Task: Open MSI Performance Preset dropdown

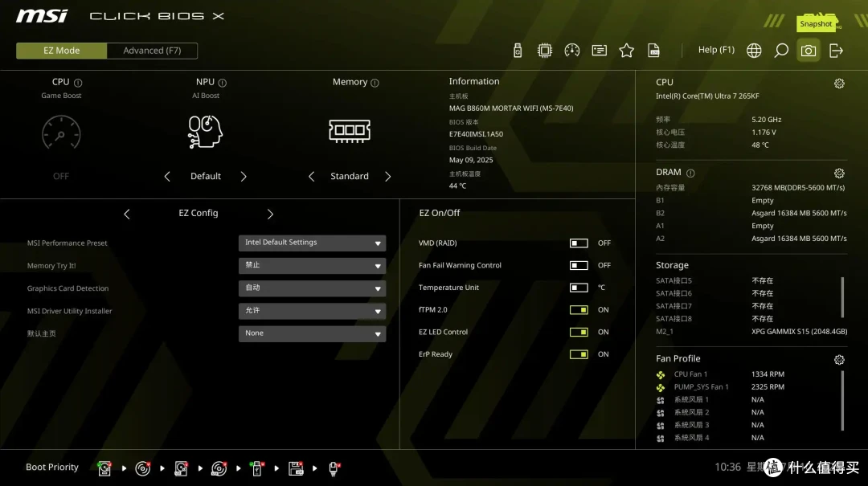Action: (312, 243)
